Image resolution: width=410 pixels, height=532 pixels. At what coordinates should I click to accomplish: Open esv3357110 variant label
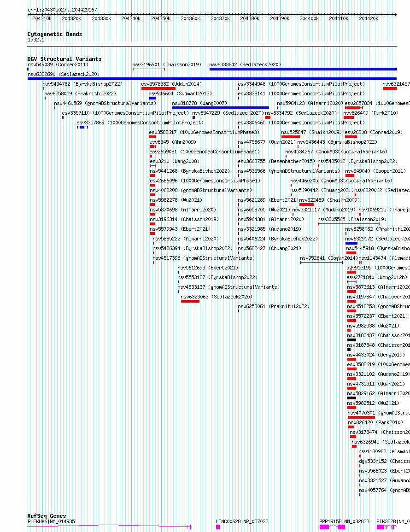coord(125,113)
